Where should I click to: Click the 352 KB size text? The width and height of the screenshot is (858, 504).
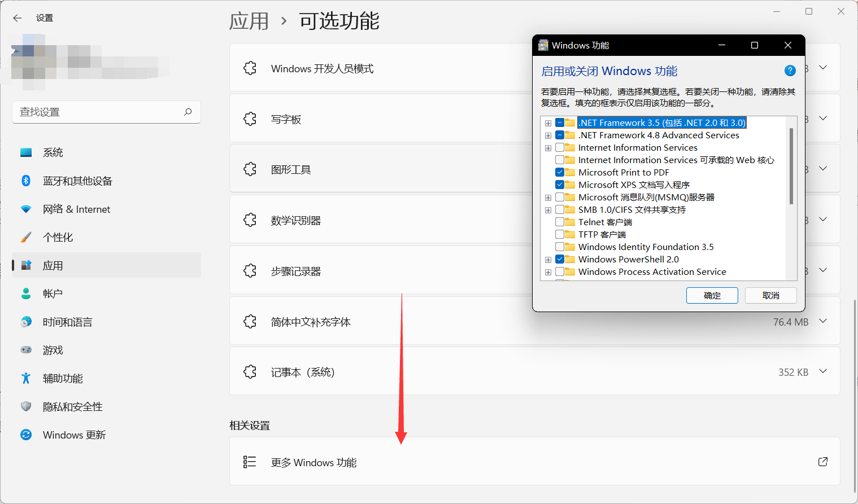click(793, 372)
